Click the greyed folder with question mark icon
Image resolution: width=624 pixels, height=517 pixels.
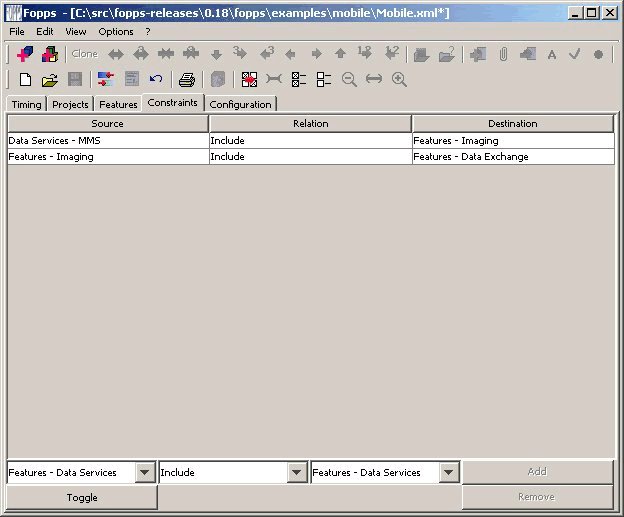click(447, 54)
